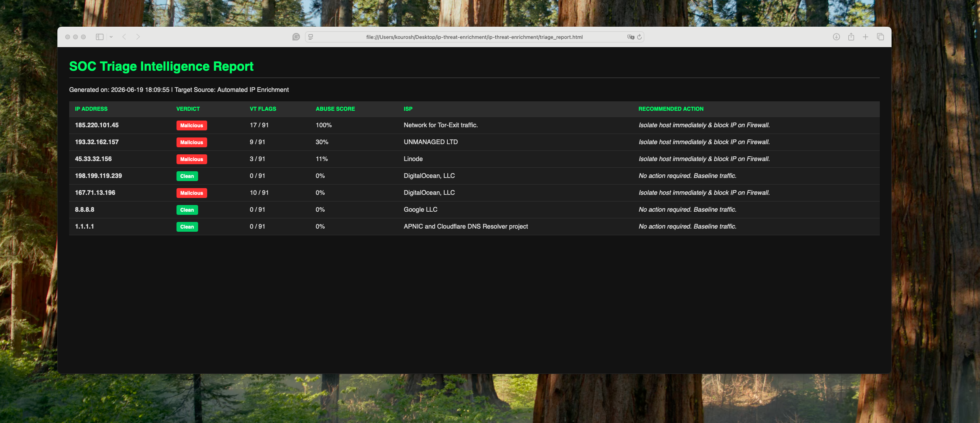Click the Translate icon in address bar
This screenshot has width=980, height=423.
tap(631, 37)
